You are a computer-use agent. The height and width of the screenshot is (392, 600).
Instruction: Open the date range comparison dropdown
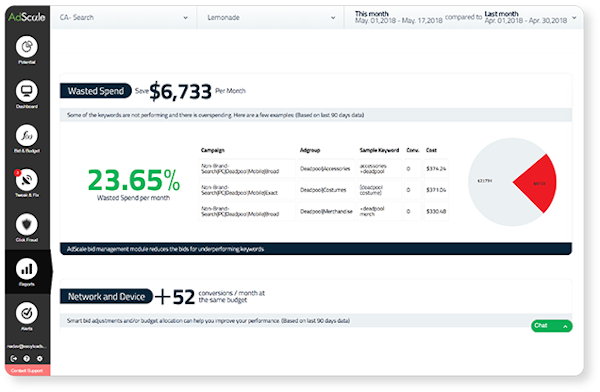pyautogui.click(x=464, y=18)
